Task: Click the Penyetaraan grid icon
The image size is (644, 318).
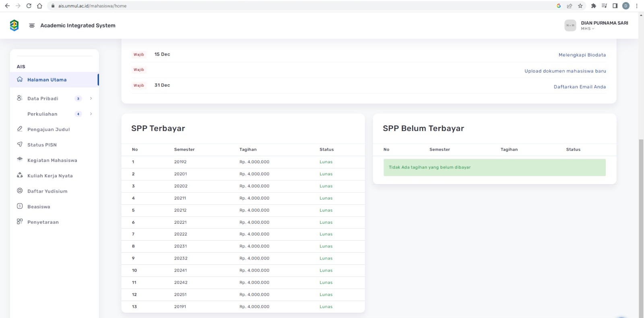Action: 20,222
